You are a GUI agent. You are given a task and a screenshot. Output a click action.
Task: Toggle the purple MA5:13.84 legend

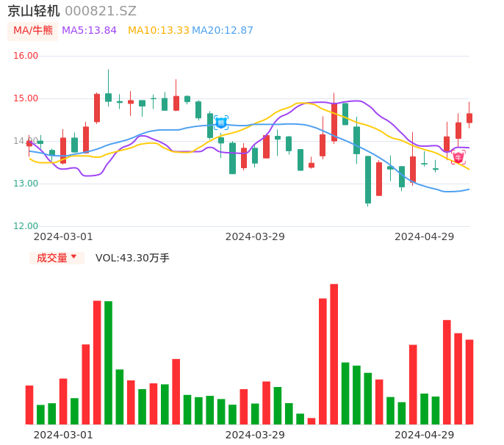pos(89,31)
